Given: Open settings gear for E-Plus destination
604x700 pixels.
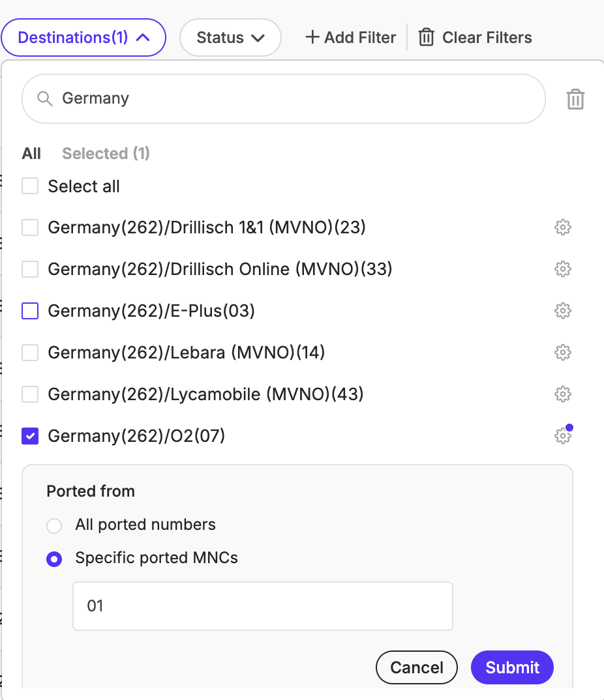Looking at the screenshot, I should click(x=562, y=311).
